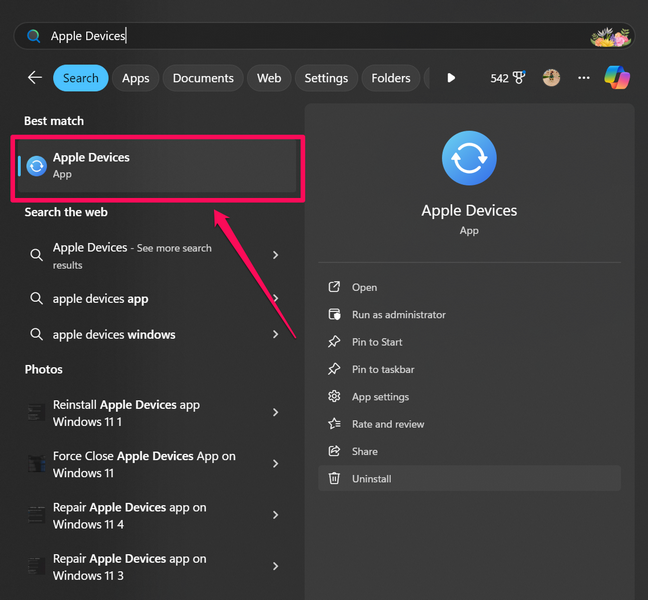Open Copilot icon at top right
Image resolution: width=648 pixels, height=600 pixels.
[x=617, y=78]
